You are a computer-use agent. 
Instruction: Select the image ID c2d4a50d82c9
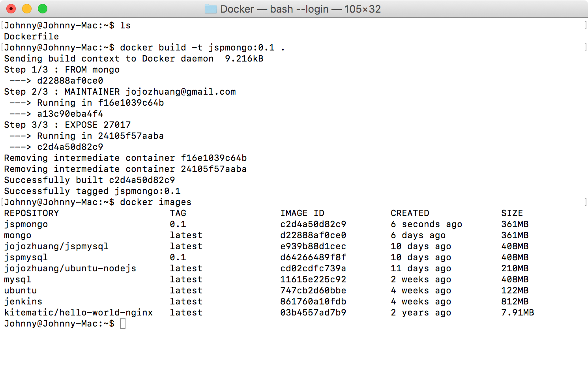(x=313, y=224)
